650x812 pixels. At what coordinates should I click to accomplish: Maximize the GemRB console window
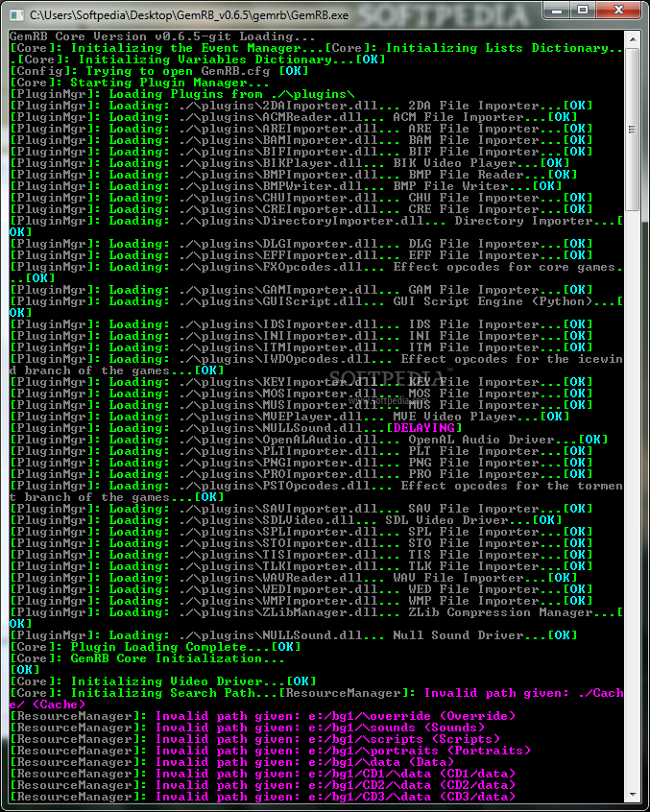[x=583, y=10]
